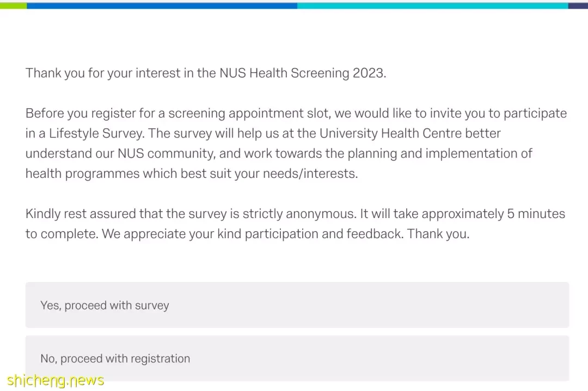Click the "strictly anonymous" phrase
Viewport: 588px width, 391px height.
click(298, 214)
